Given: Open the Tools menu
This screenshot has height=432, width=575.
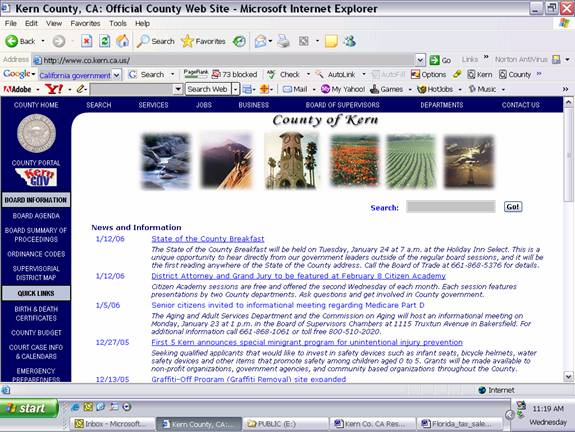Looking at the screenshot, I should 118,23.
